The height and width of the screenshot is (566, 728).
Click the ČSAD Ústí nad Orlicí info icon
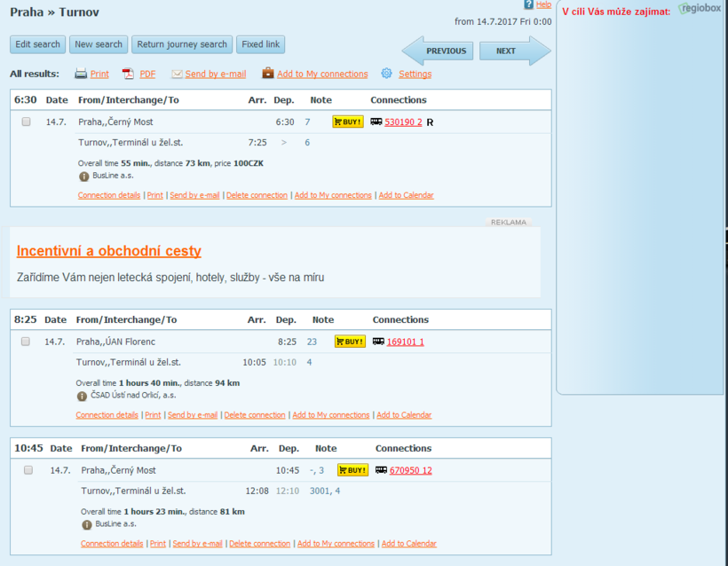point(83,396)
